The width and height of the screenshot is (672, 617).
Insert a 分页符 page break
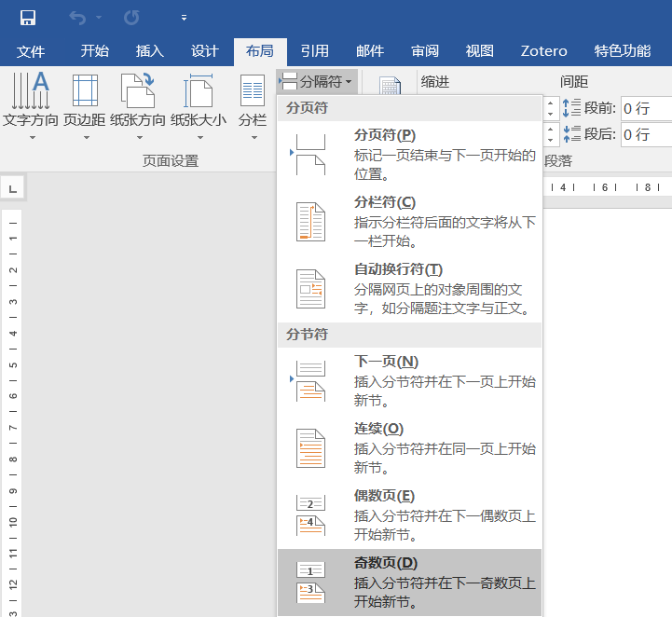point(410,154)
